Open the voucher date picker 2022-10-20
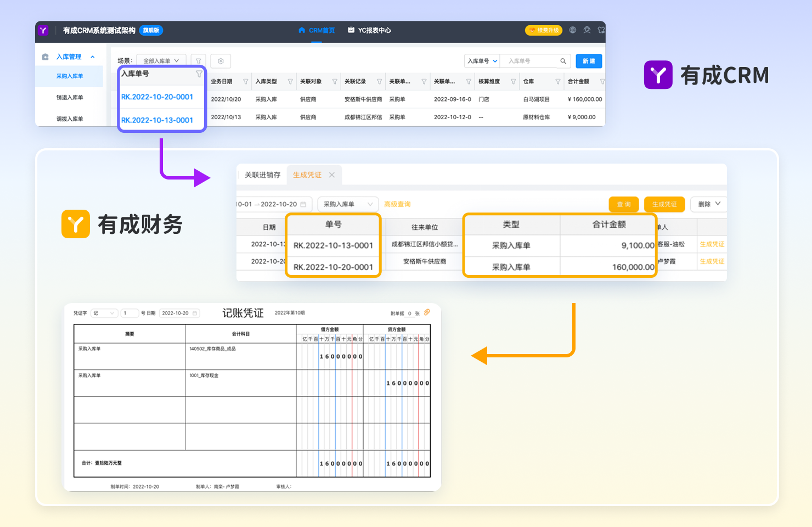This screenshot has width=812, height=527. point(179,313)
